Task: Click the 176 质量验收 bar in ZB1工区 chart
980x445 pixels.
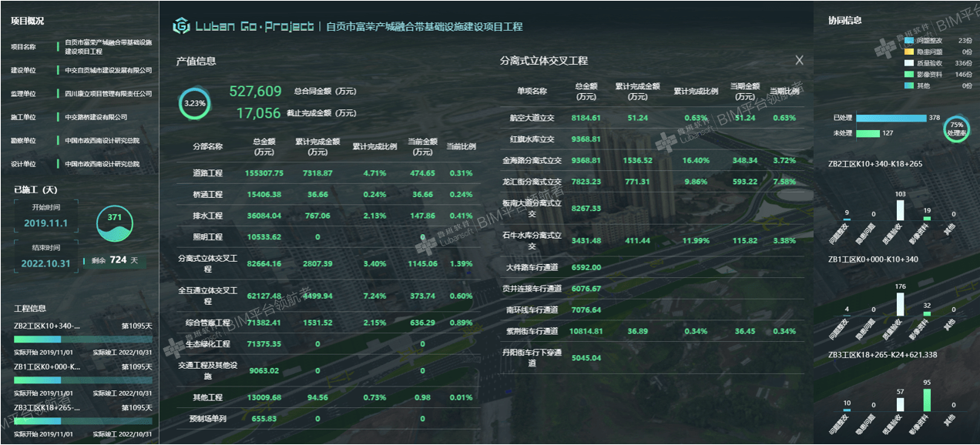Action: (x=901, y=303)
